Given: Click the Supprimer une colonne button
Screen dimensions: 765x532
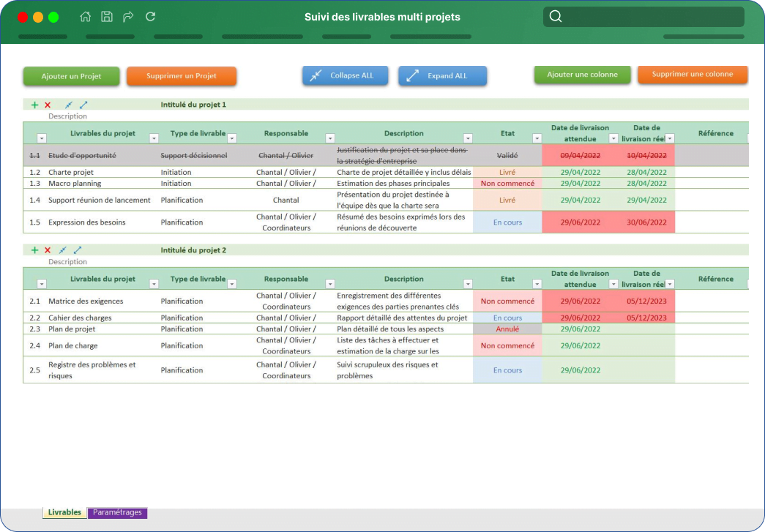Looking at the screenshot, I should [x=693, y=75].
